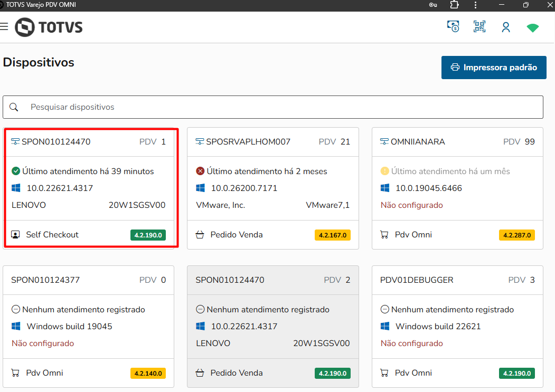Select the PDV01DEBUGGER device title
Screen dimensions: 555x392
pos(417,280)
